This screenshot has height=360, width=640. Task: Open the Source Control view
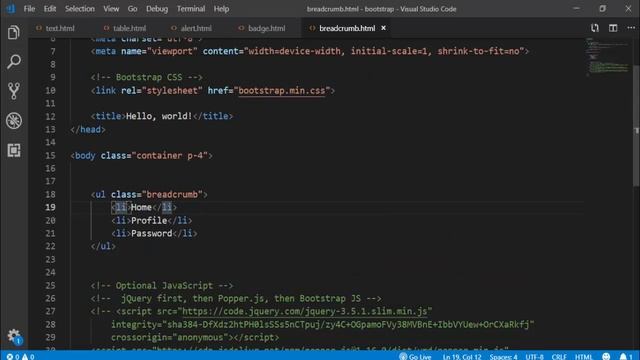click(13, 91)
